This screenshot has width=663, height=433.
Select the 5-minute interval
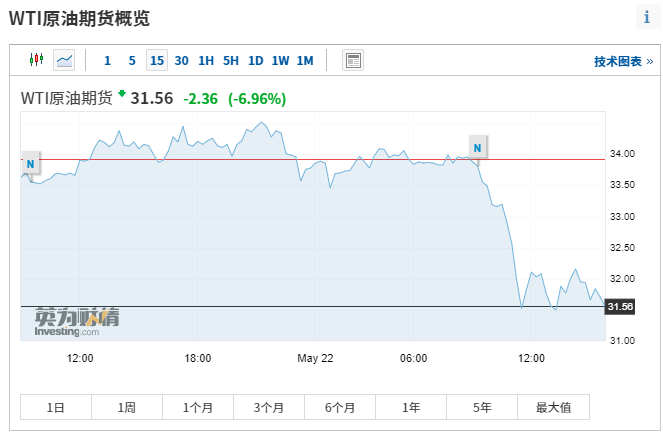tap(132, 61)
